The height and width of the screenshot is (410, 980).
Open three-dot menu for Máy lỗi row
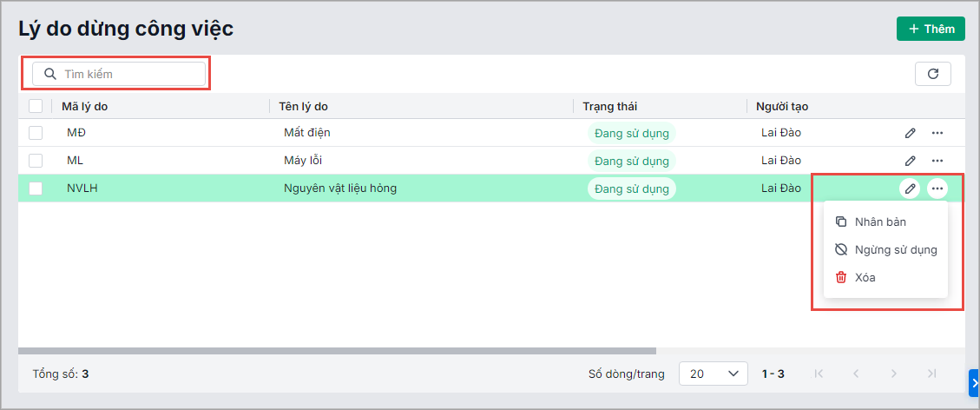[937, 161]
